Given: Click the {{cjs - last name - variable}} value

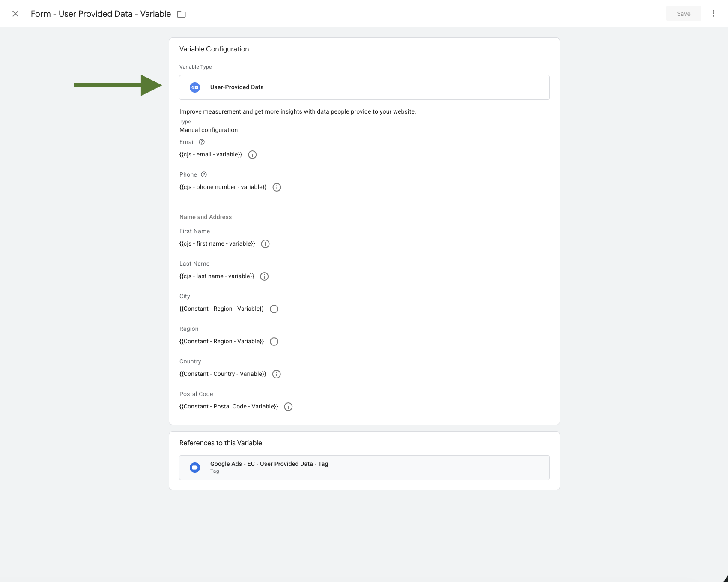Looking at the screenshot, I should pos(217,276).
